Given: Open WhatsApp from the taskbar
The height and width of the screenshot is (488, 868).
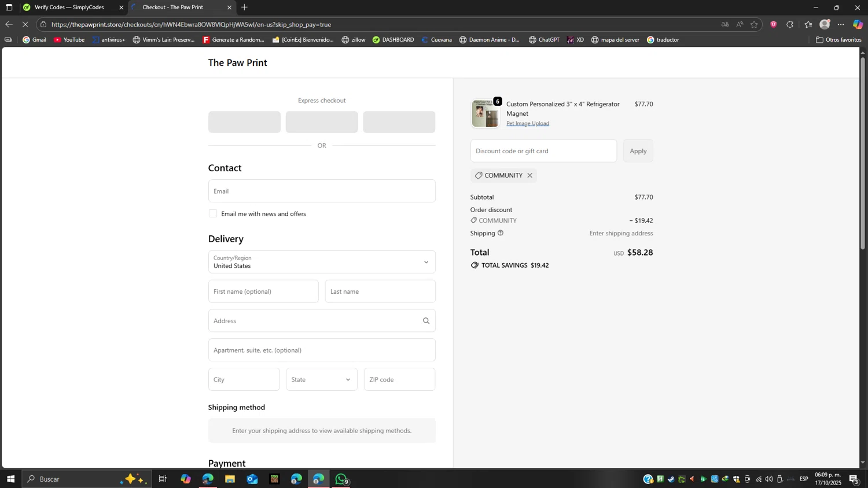Looking at the screenshot, I should 341,479.
